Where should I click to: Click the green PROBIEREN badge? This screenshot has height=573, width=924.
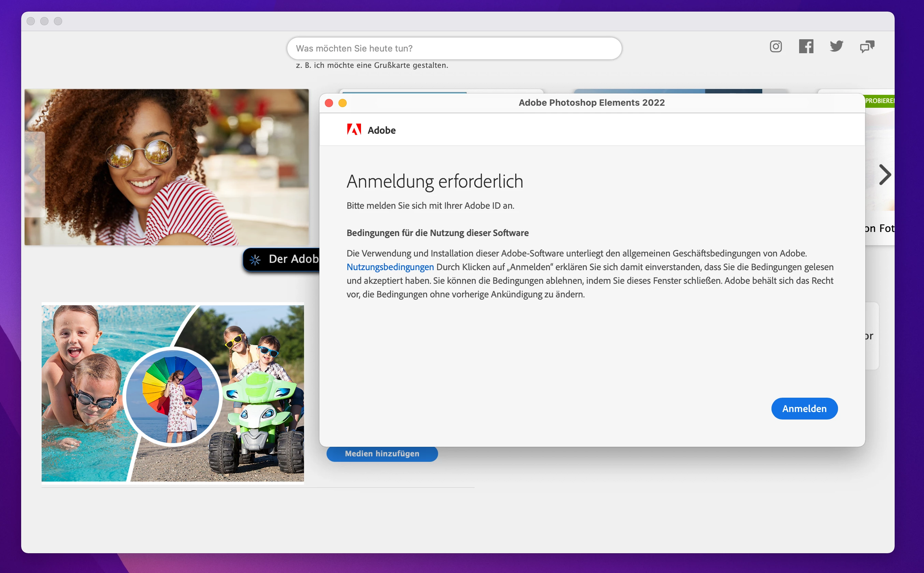pos(880,101)
